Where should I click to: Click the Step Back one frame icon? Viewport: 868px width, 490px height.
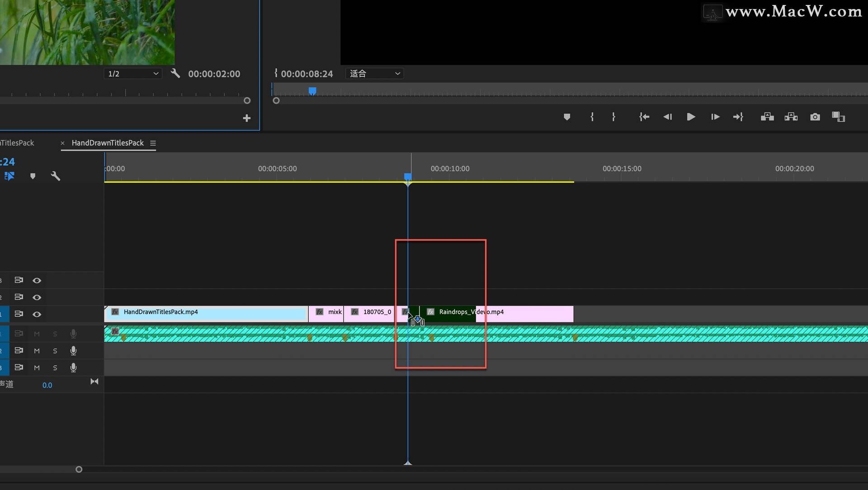coord(667,117)
